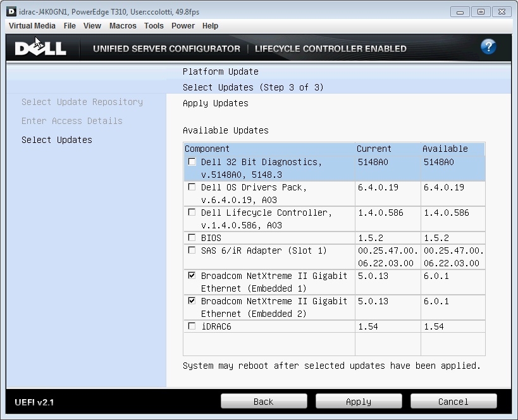This screenshot has width=518, height=420.
Task: Click the Apply Updates heading
Action: pos(216,103)
